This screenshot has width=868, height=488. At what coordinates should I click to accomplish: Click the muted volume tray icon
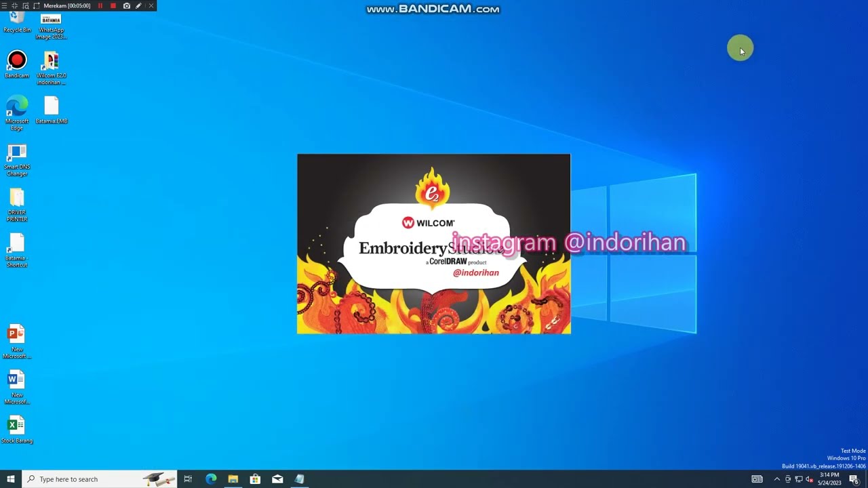tap(809, 479)
